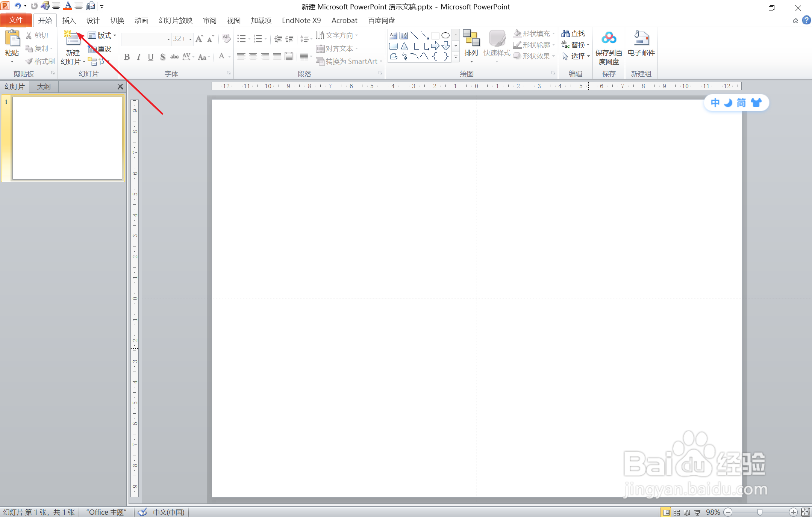This screenshot has height=517, width=812.
Task: Toggle Underline formatting
Action: (x=151, y=57)
